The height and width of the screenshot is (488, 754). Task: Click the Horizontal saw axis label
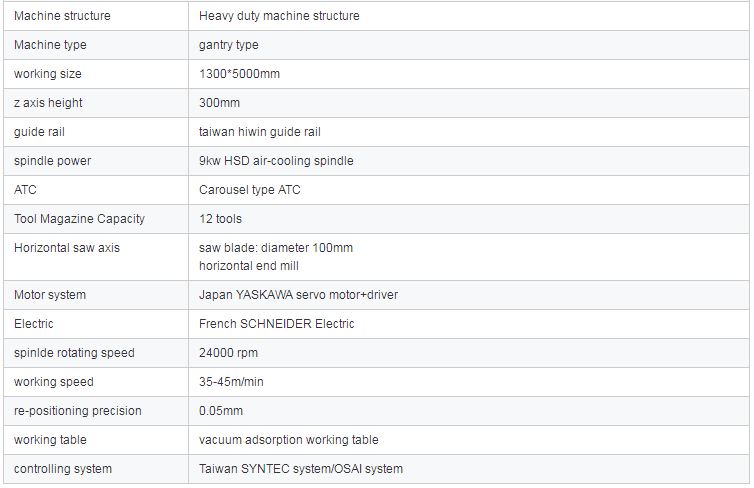[x=67, y=248]
